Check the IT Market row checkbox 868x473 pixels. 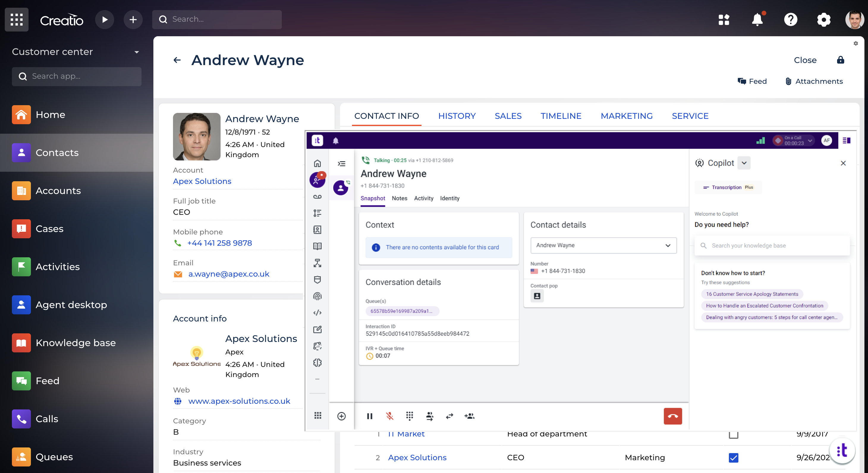coord(733,435)
